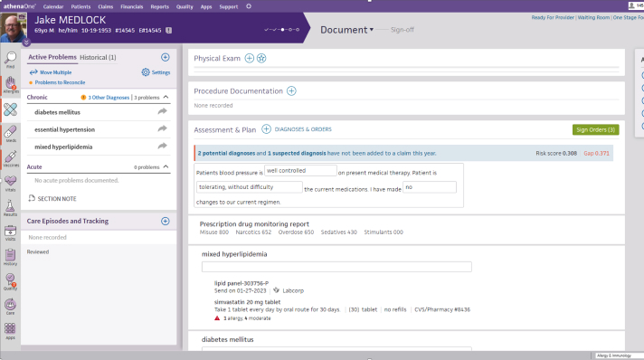Open the Claims menu

(106, 6)
